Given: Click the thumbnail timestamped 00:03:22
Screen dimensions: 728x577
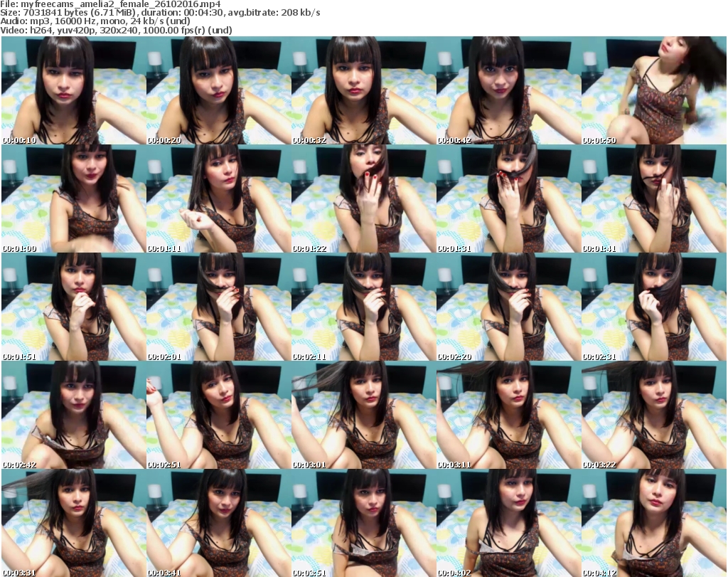Looking at the screenshot, I should point(653,415).
